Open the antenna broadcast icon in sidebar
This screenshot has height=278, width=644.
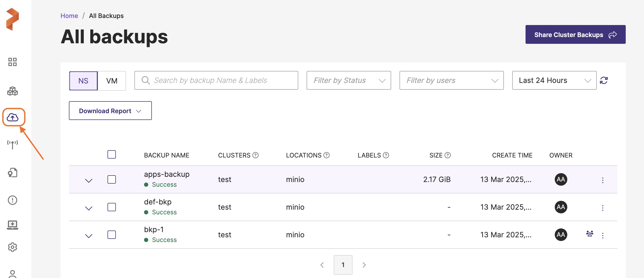point(12,144)
